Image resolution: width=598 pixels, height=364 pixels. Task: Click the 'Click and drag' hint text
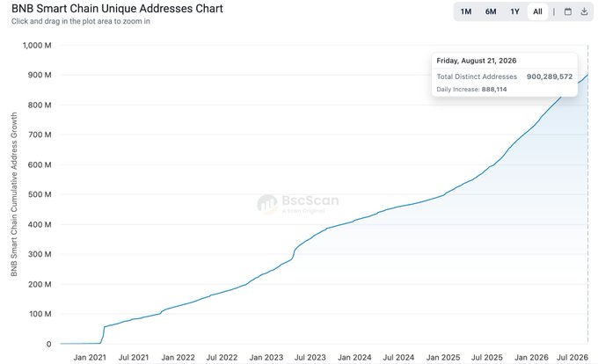pyautogui.click(x=81, y=21)
